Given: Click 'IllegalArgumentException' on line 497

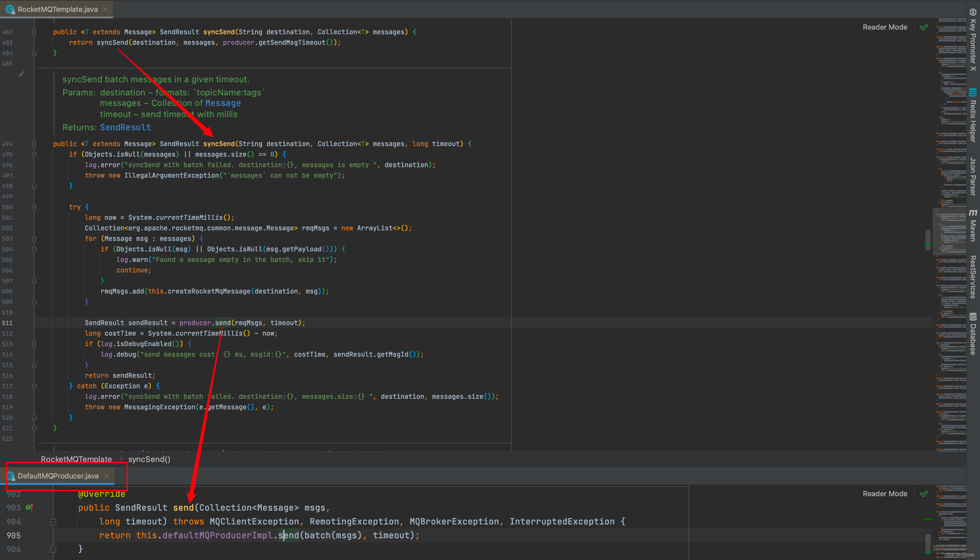Looking at the screenshot, I should (171, 175).
